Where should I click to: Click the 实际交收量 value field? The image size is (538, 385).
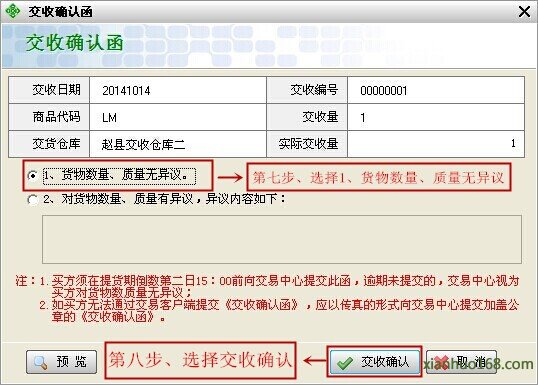436,144
